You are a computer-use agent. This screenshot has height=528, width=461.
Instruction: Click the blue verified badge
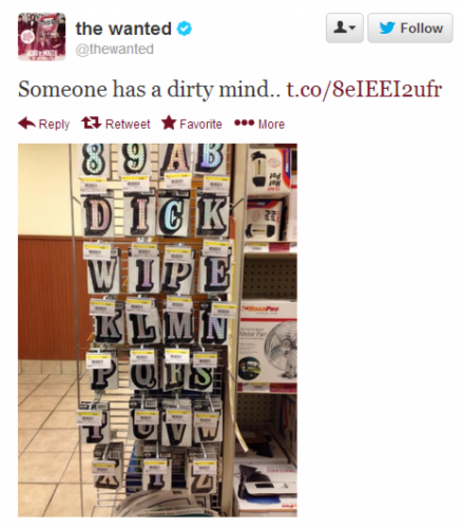tap(184, 29)
